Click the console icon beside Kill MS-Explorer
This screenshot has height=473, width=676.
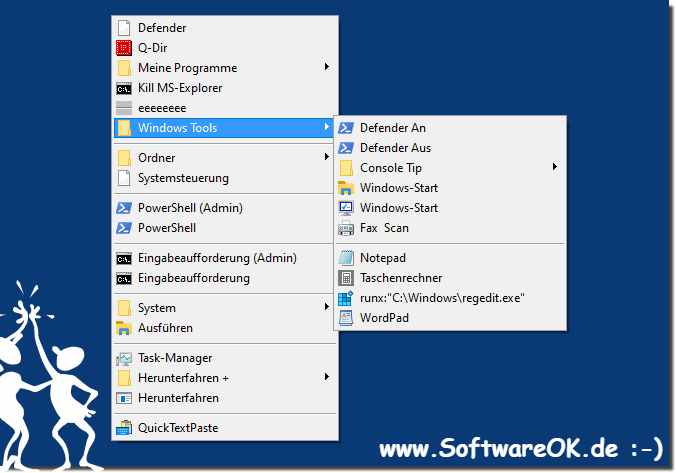tap(124, 88)
